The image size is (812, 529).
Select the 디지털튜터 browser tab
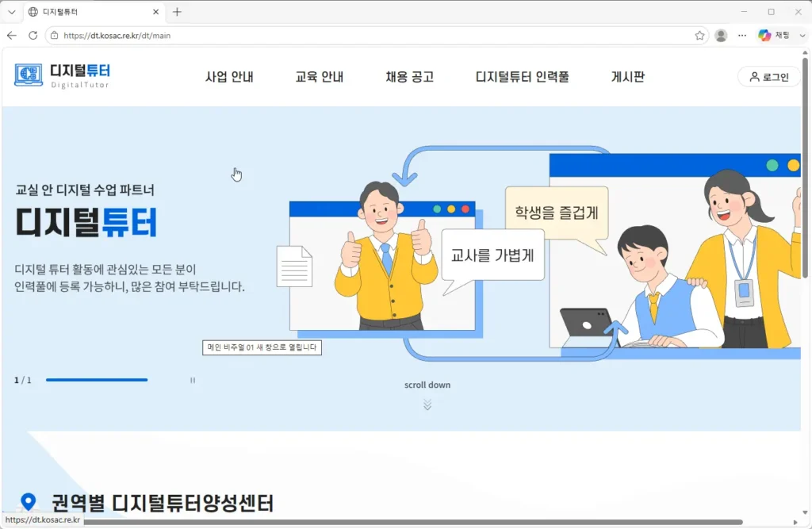(94, 11)
